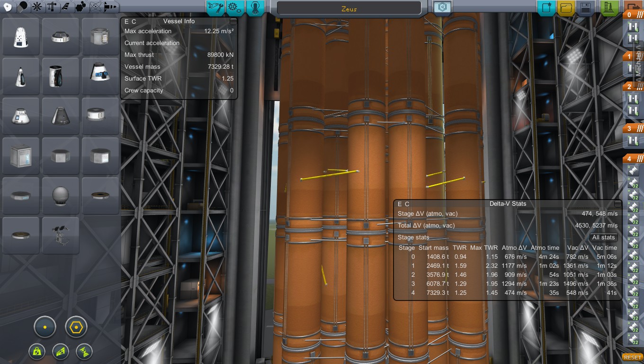
Task: Open the Propulsion fuel tank category tab
Action: tap(22, 7)
